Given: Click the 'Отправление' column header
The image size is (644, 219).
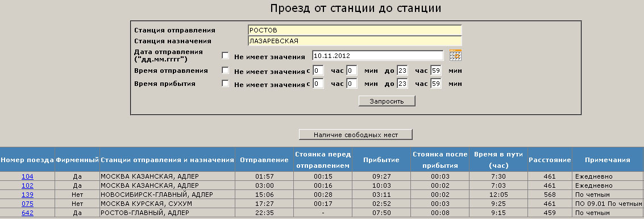Looking at the screenshot, I should click(264, 160).
